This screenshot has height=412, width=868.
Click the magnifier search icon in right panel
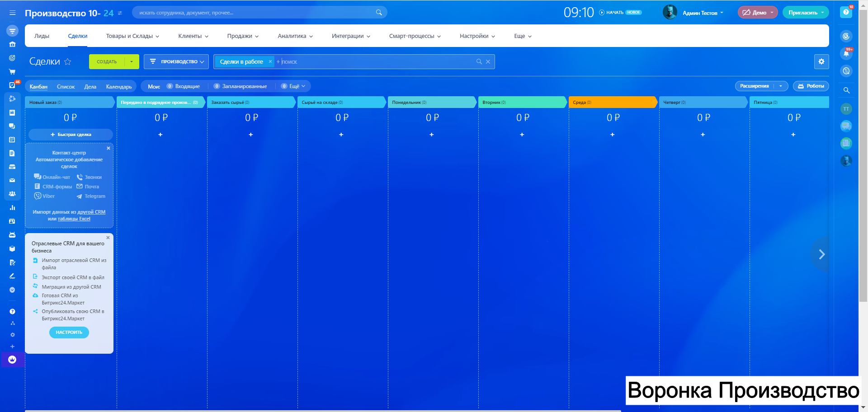(846, 90)
